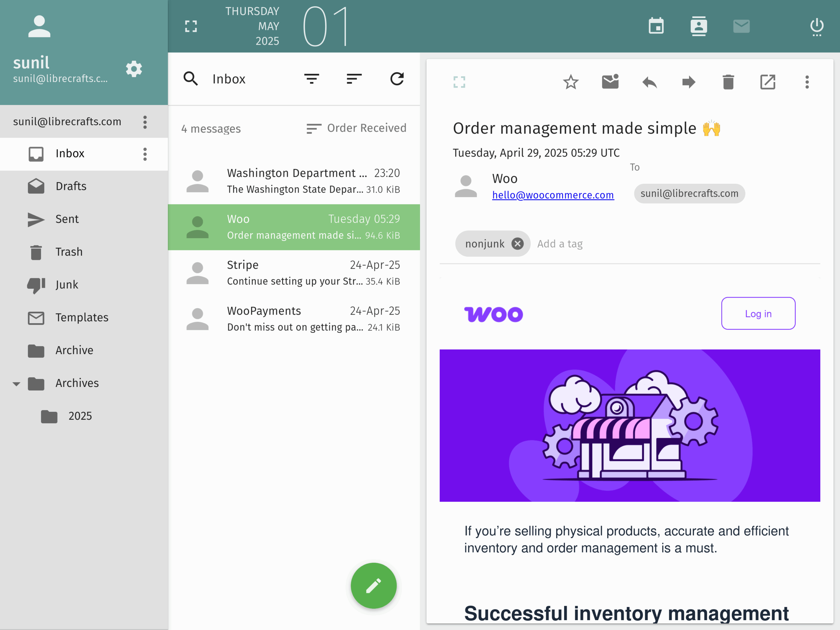840x630 pixels.
Task: Click the Woo logo in email
Action: click(x=493, y=314)
